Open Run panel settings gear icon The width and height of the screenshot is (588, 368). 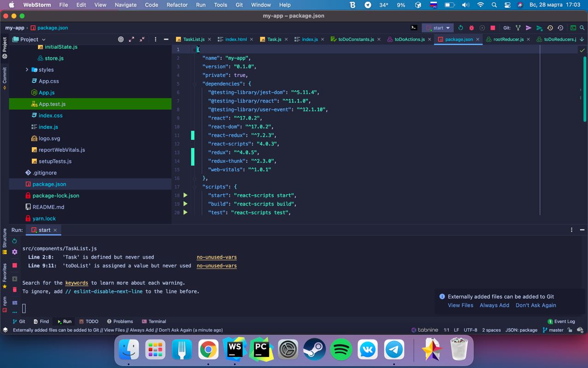[x=14, y=252]
